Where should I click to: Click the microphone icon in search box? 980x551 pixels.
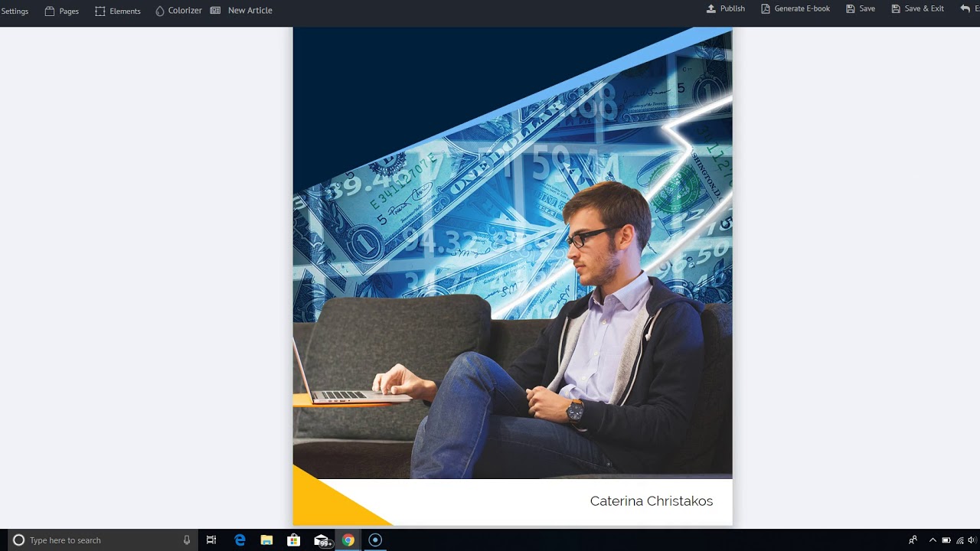(186, 540)
